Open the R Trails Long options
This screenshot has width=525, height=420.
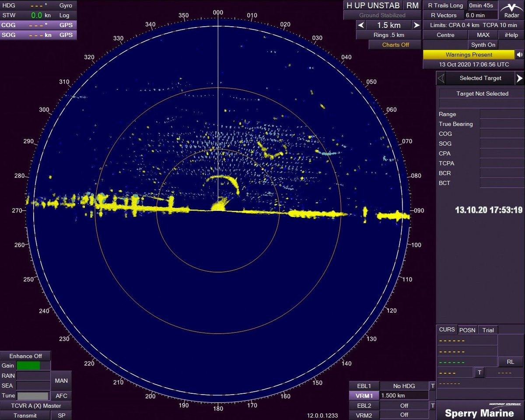coord(445,6)
